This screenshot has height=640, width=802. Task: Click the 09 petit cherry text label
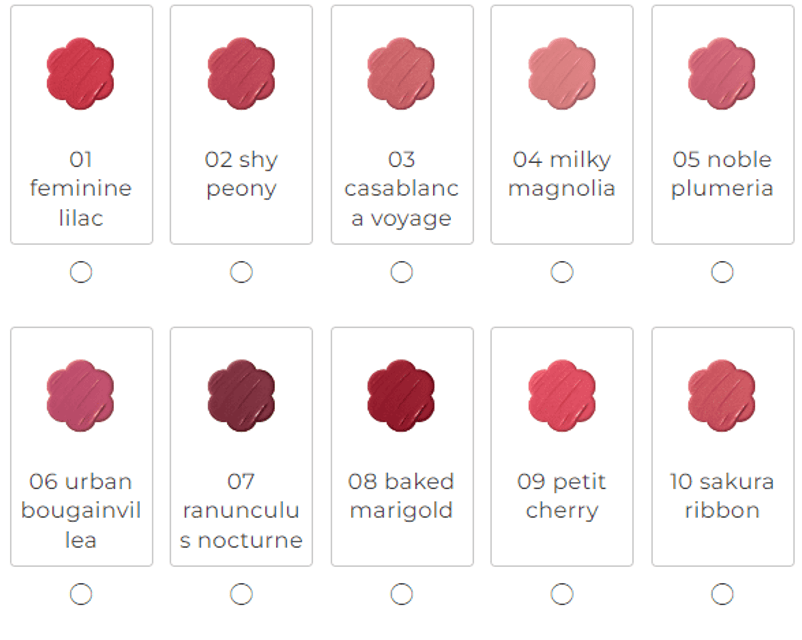(562, 496)
